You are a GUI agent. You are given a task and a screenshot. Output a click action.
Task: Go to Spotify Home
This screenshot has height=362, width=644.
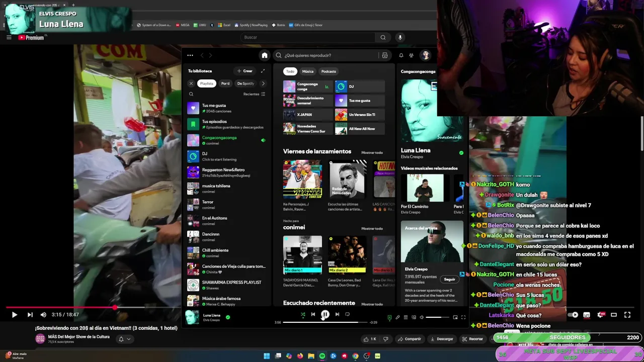(265, 55)
